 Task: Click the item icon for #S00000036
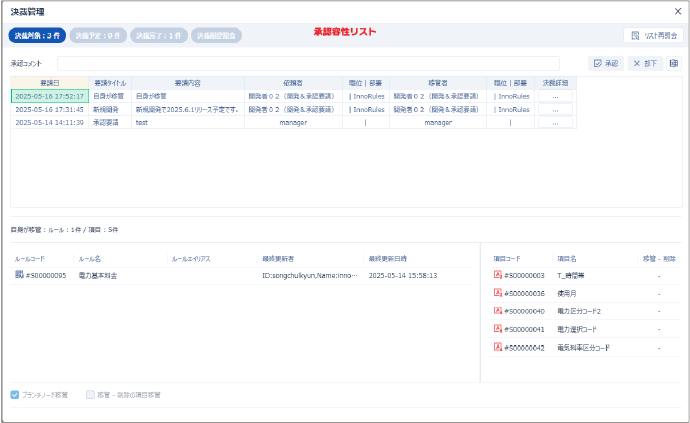[x=497, y=293]
